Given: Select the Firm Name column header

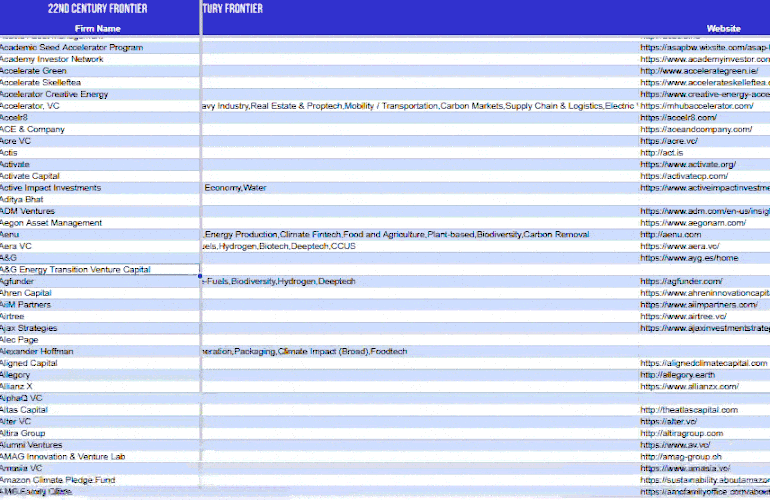Looking at the screenshot, I should pos(98,28).
